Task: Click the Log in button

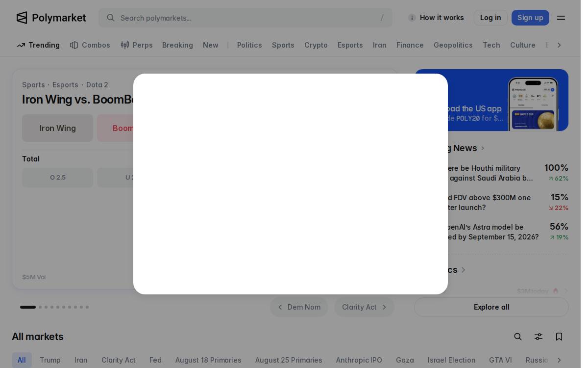Action: pos(490,18)
